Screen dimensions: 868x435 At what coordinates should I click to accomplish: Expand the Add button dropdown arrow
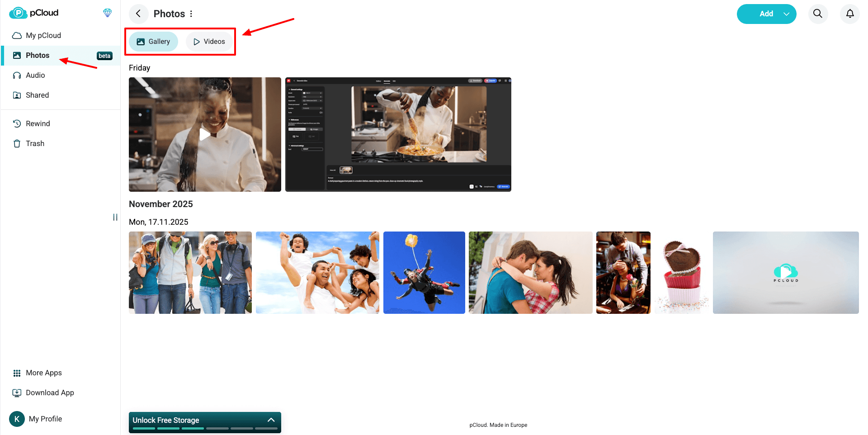(x=787, y=14)
